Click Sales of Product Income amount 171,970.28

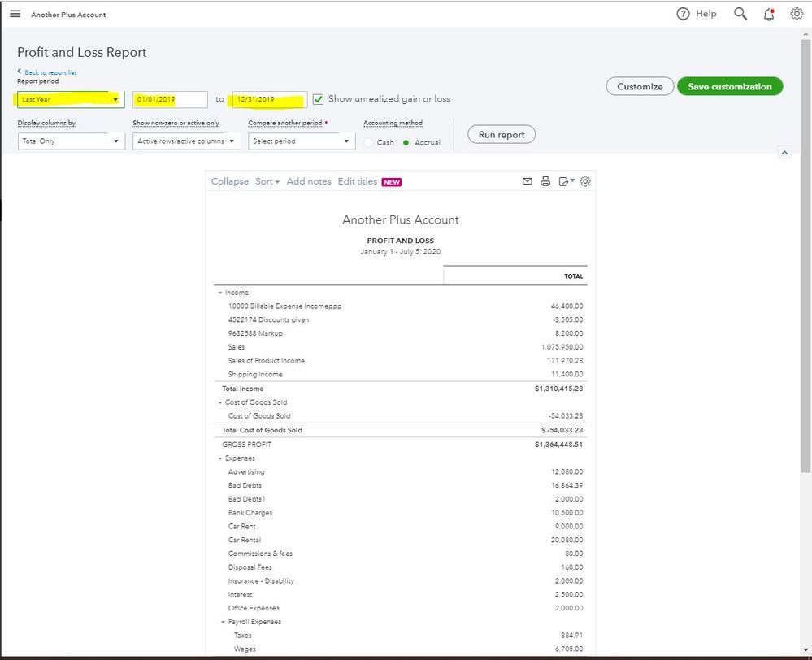(565, 361)
